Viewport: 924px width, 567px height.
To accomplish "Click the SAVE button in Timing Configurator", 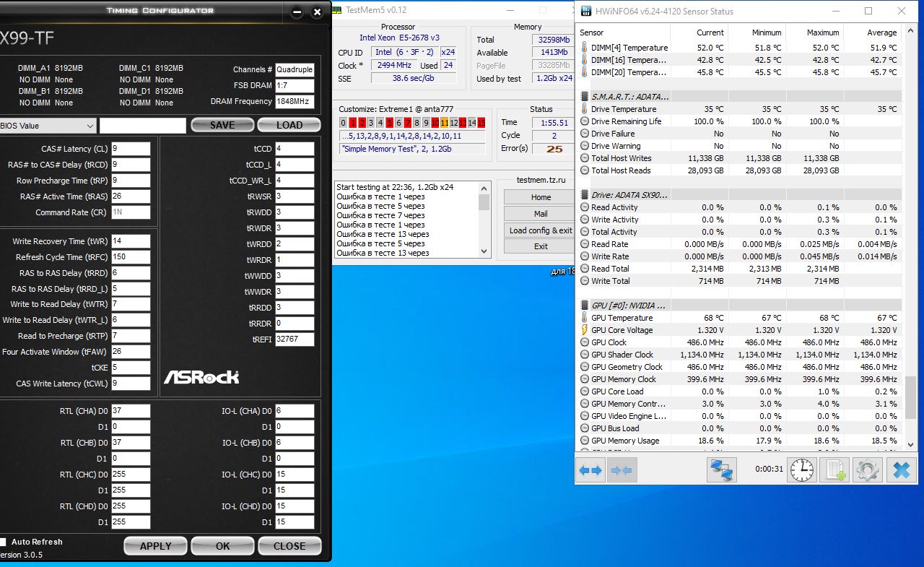I will [222, 125].
